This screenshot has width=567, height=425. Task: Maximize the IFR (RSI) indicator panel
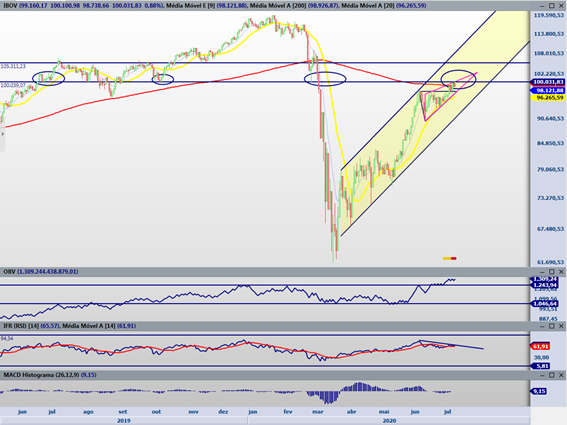[552, 326]
